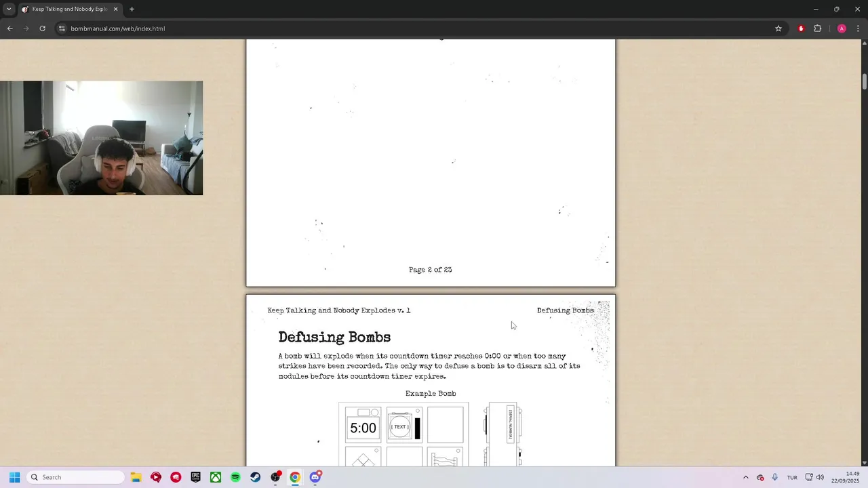Restore down the Chrome window
The height and width of the screenshot is (488, 868).
point(836,9)
